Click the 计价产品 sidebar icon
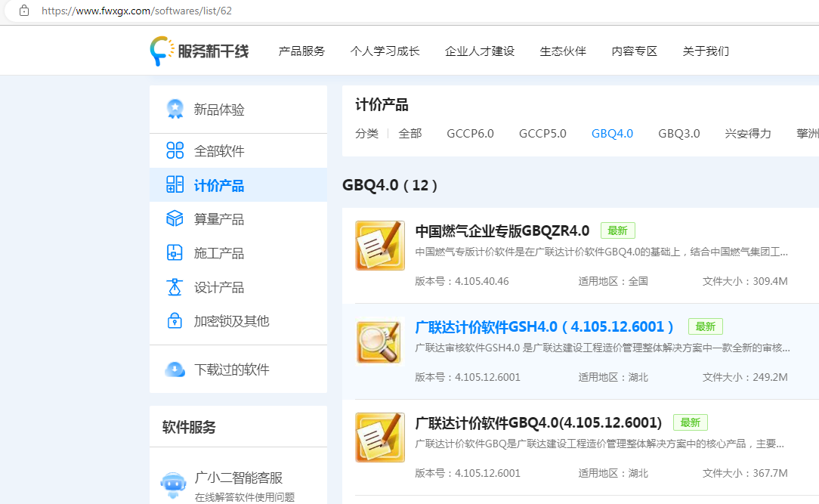Screen dimensions: 819x504 (175, 184)
